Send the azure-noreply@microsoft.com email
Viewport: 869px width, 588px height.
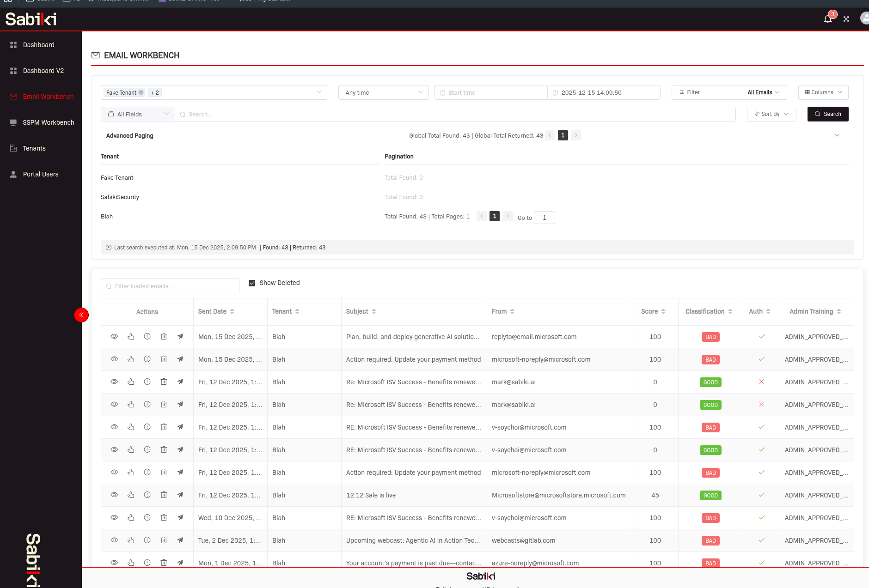tap(180, 563)
